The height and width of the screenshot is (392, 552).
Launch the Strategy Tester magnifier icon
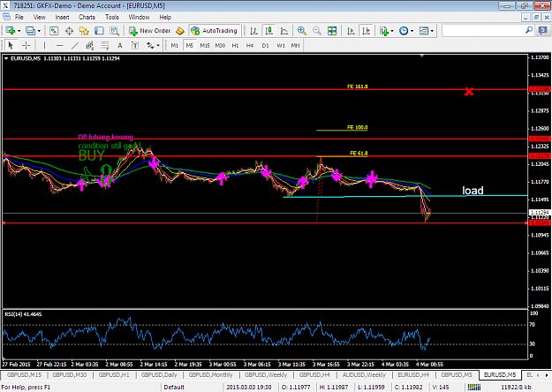[x=115, y=31]
